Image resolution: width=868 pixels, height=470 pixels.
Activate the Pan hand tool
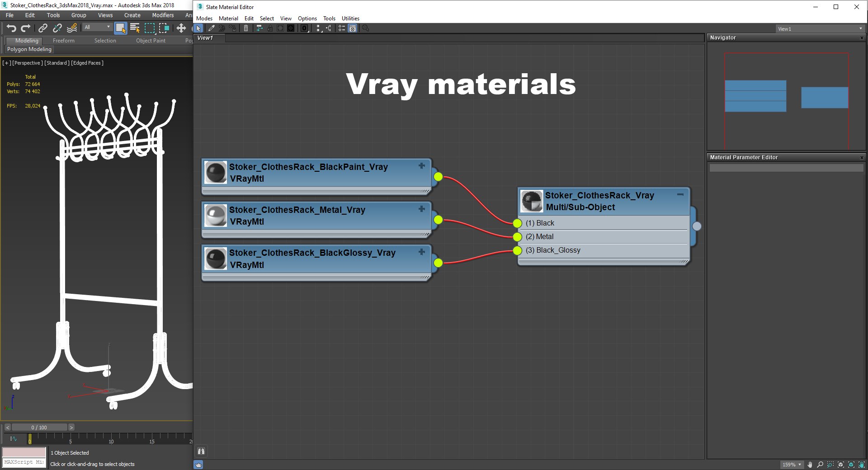pyautogui.click(x=810, y=464)
